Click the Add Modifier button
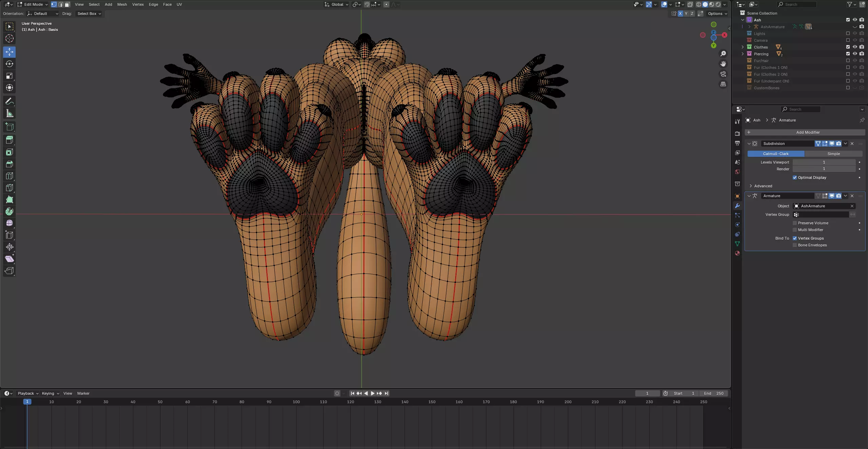 pyautogui.click(x=805, y=132)
